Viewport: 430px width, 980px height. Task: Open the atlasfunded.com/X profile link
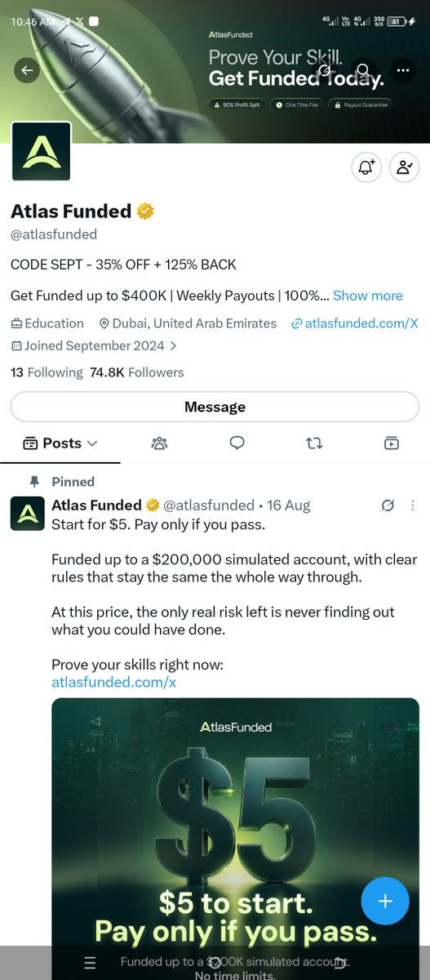point(355,323)
